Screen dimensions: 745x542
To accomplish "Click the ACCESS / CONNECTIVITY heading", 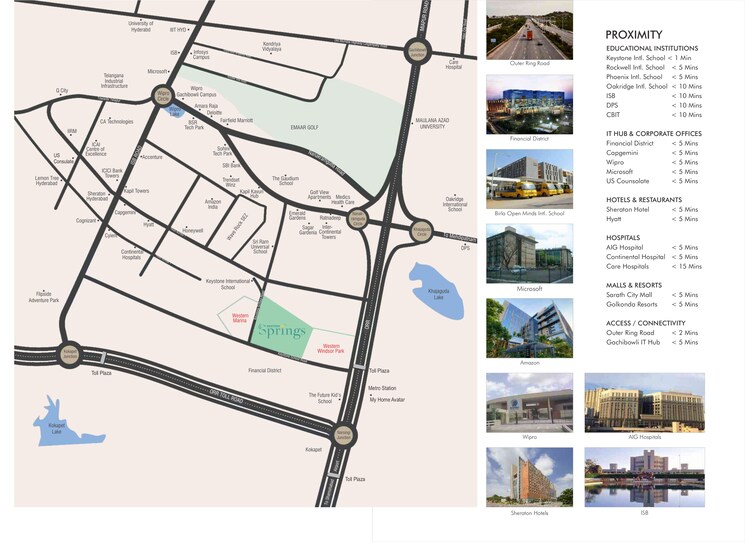I will 646,323.
